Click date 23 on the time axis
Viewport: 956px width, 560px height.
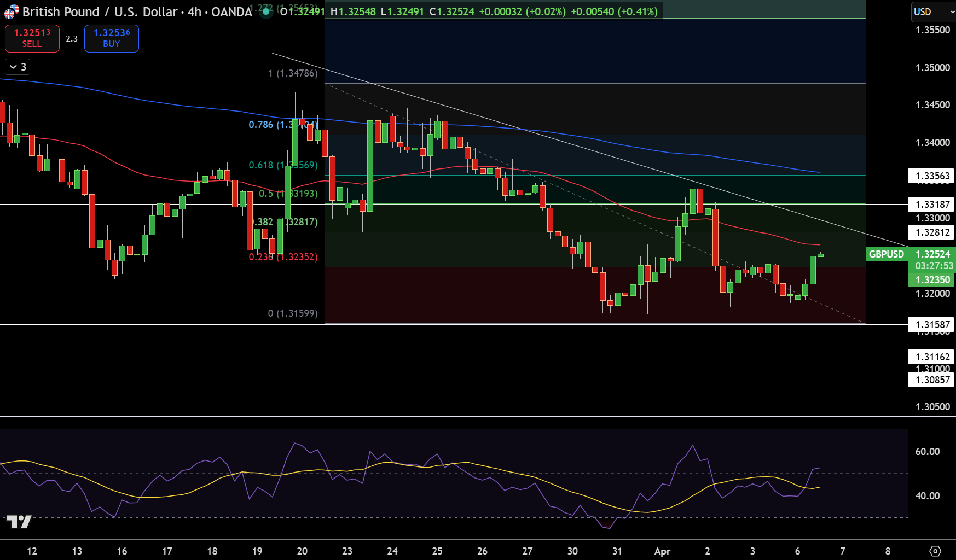tap(347, 551)
